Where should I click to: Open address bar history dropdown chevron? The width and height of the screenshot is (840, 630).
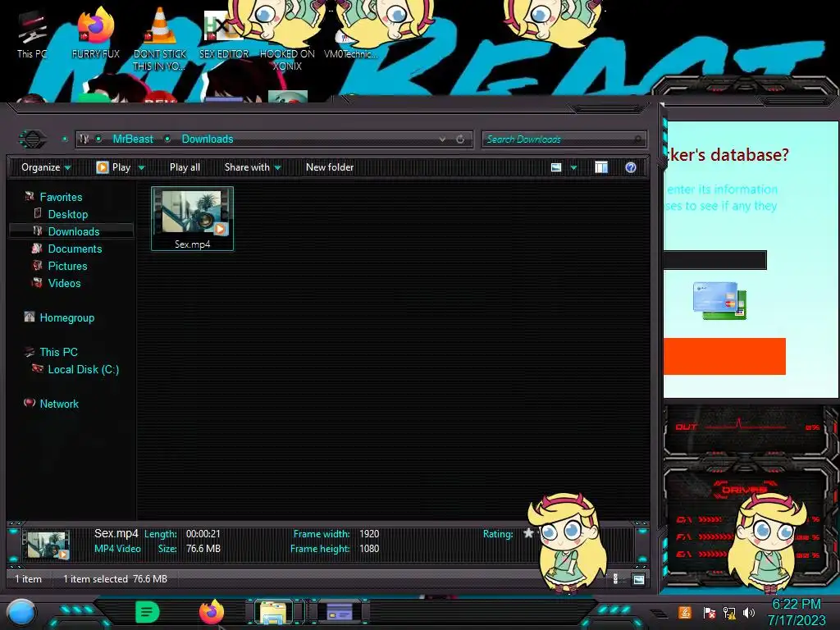pyautogui.click(x=442, y=139)
